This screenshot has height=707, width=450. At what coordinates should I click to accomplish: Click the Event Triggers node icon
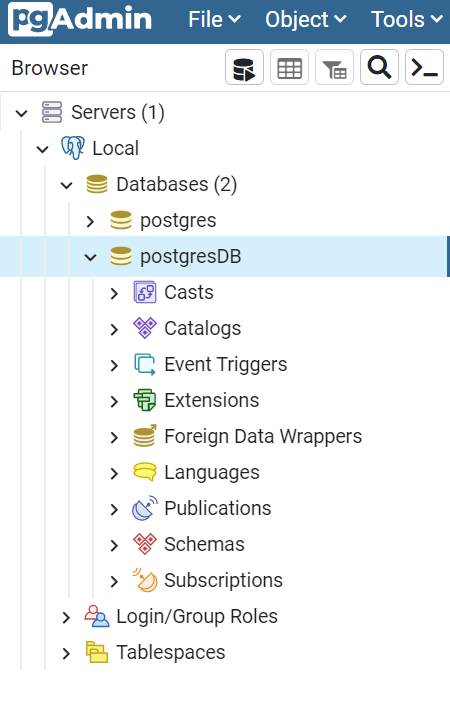145,364
